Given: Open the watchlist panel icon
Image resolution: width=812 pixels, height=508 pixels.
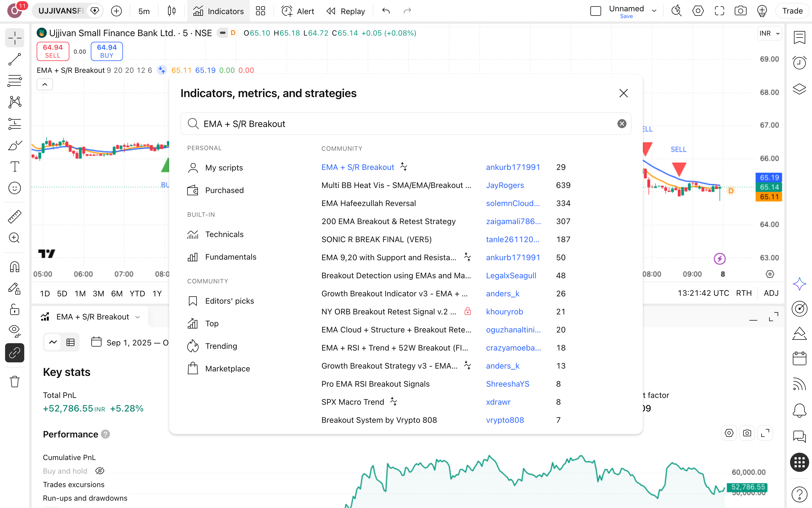Looking at the screenshot, I should (799, 37).
